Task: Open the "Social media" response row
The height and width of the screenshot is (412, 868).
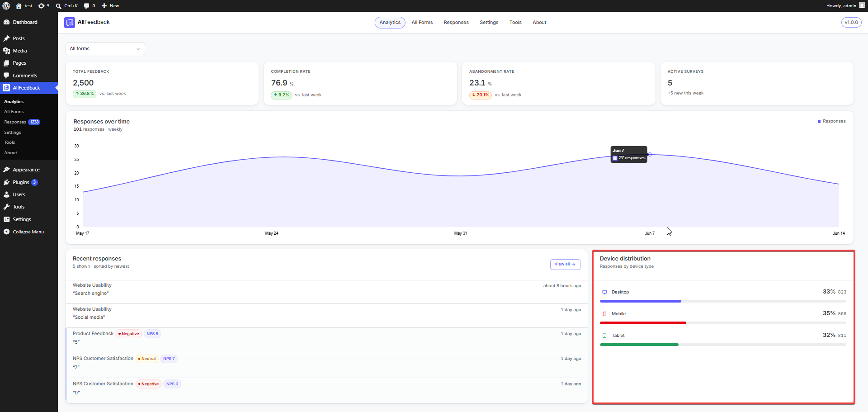Action: click(327, 316)
